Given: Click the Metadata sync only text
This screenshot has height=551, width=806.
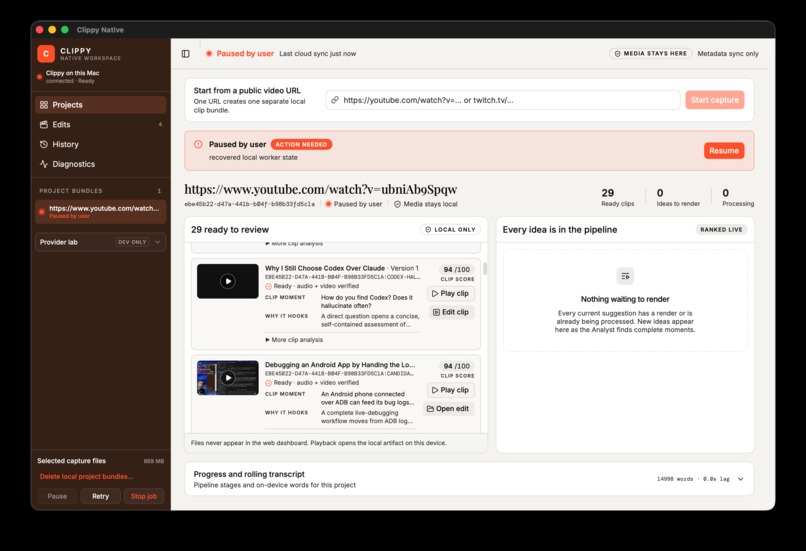Looking at the screenshot, I should [728, 53].
